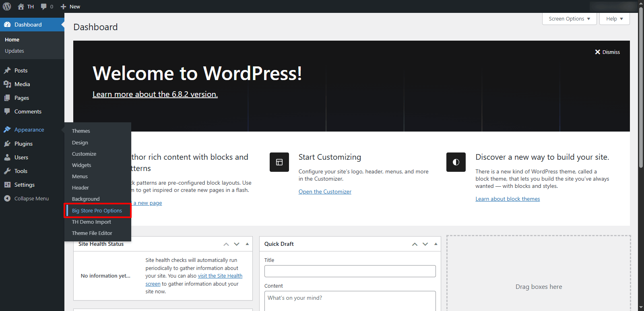The image size is (644, 311).
Task: Expand the Screen Options dropdown
Action: [569, 19]
